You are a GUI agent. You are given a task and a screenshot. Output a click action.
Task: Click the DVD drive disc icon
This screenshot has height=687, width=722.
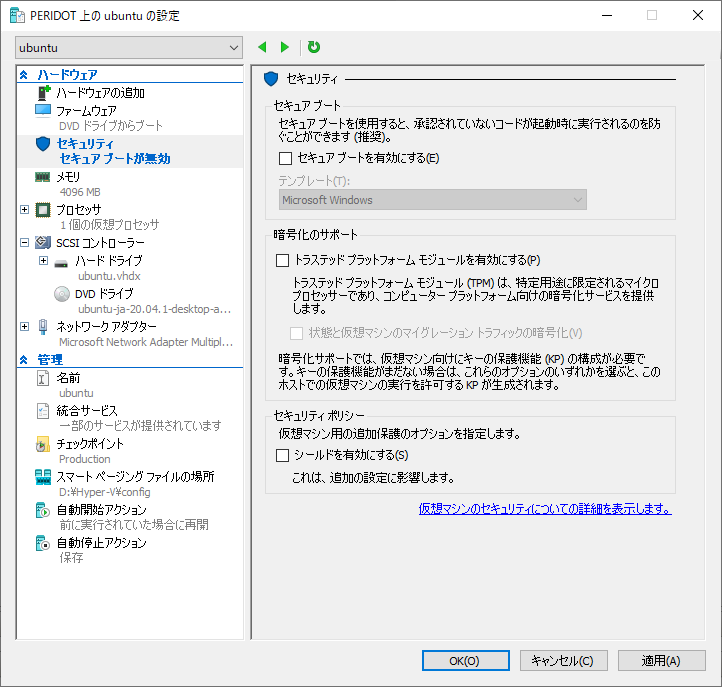click(62, 294)
